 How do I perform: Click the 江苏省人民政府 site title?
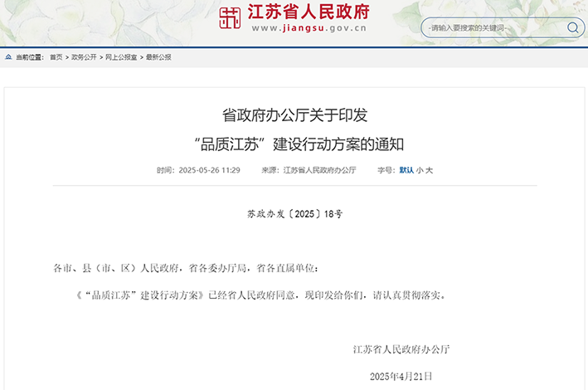pos(309,12)
